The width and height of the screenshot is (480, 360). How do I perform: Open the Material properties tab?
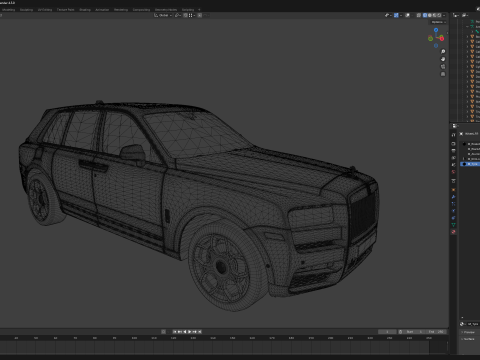(x=453, y=232)
